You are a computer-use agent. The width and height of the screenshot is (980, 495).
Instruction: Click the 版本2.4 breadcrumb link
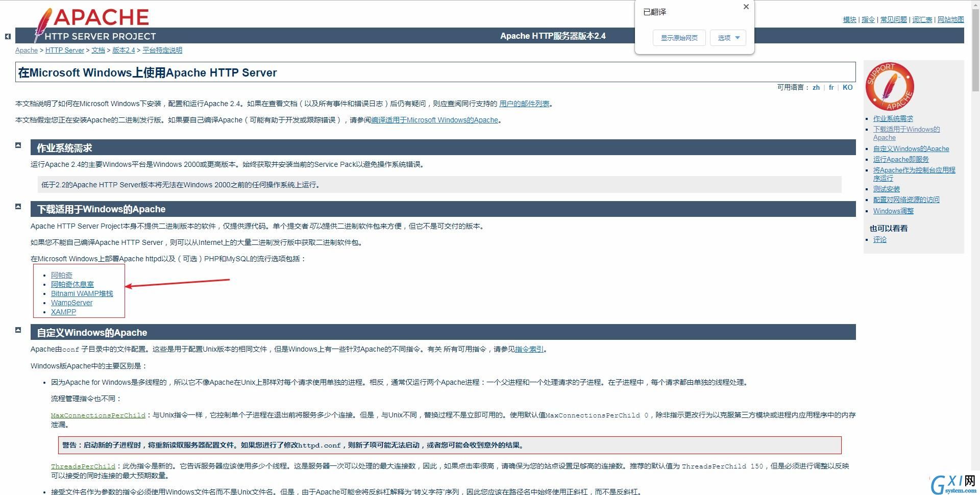coord(124,50)
